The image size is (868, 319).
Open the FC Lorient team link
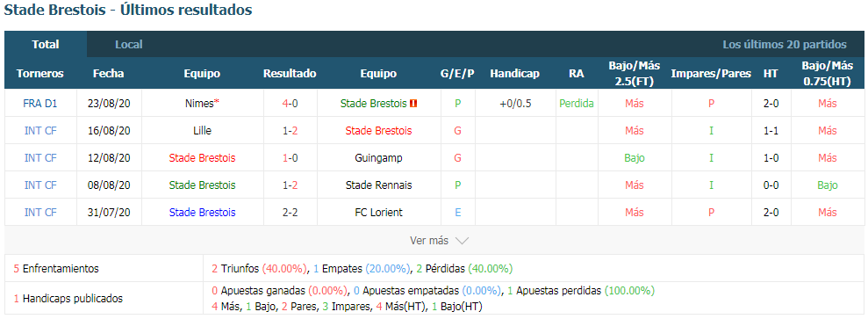coord(378,212)
